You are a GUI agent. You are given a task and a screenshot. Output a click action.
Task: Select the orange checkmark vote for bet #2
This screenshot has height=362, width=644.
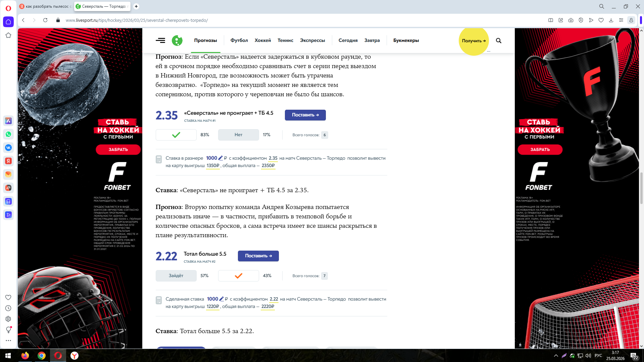(239, 276)
